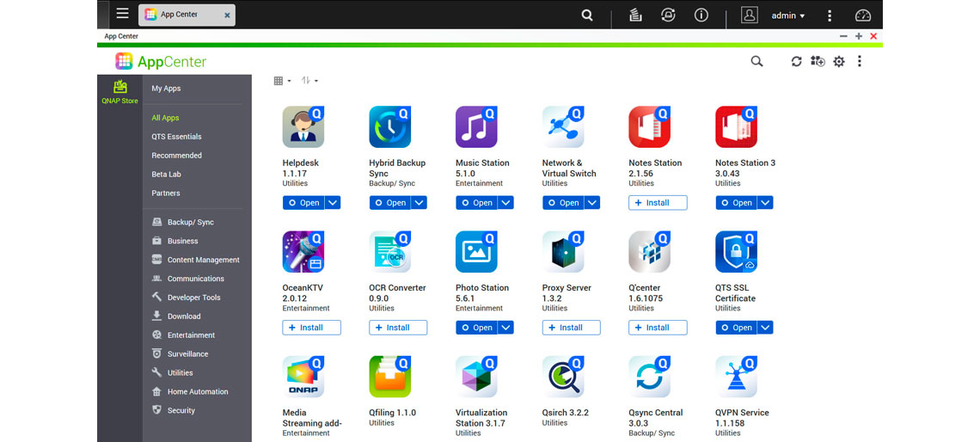Screen dimensions: 980x442
Task: Close the App Center tab
Action: point(227,15)
